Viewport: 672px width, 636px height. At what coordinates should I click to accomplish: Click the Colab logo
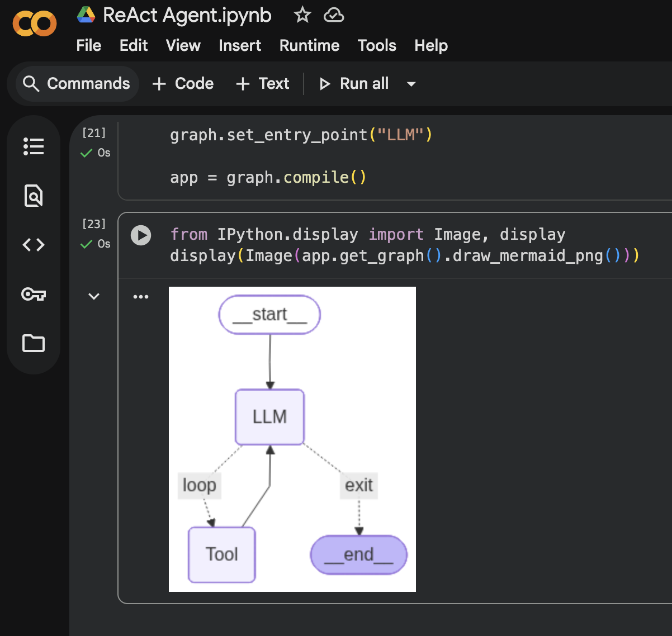pos(35,23)
